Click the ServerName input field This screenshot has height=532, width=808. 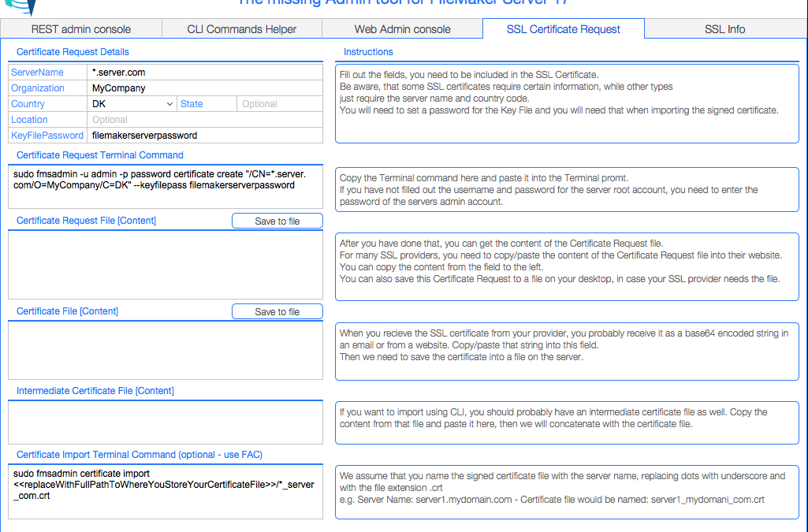(205, 72)
